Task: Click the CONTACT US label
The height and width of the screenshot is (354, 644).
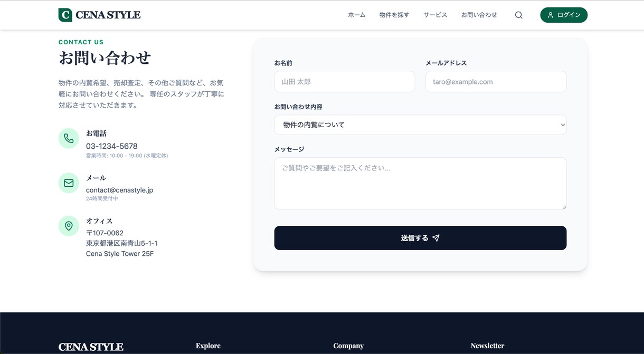Action: [81, 42]
